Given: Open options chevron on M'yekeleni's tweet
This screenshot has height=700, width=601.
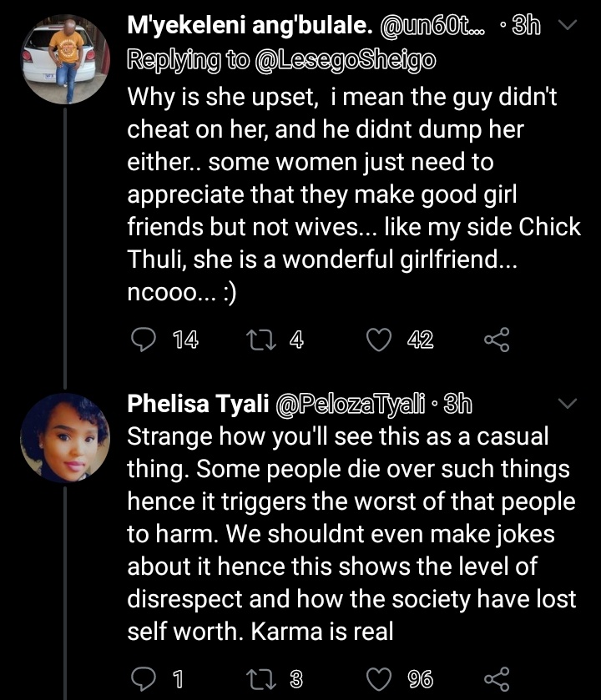Looking at the screenshot, I should coord(567,27).
